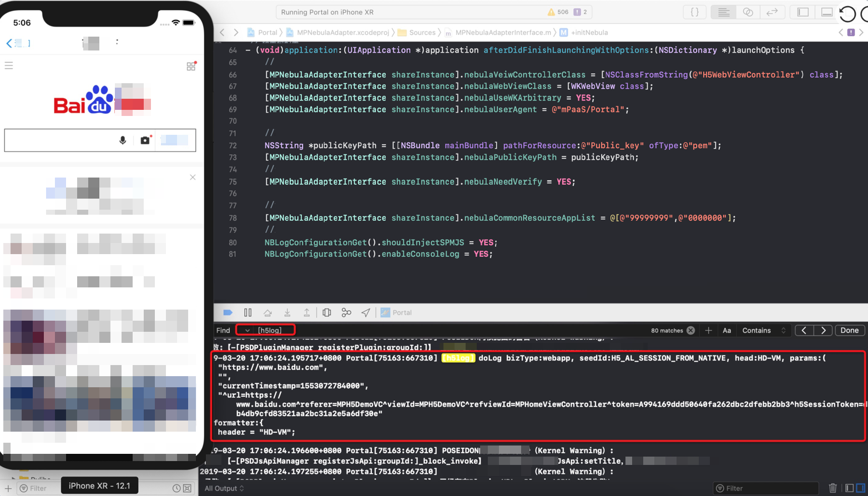Click code line number 72
The width and height of the screenshot is (868, 496).
[233, 145]
